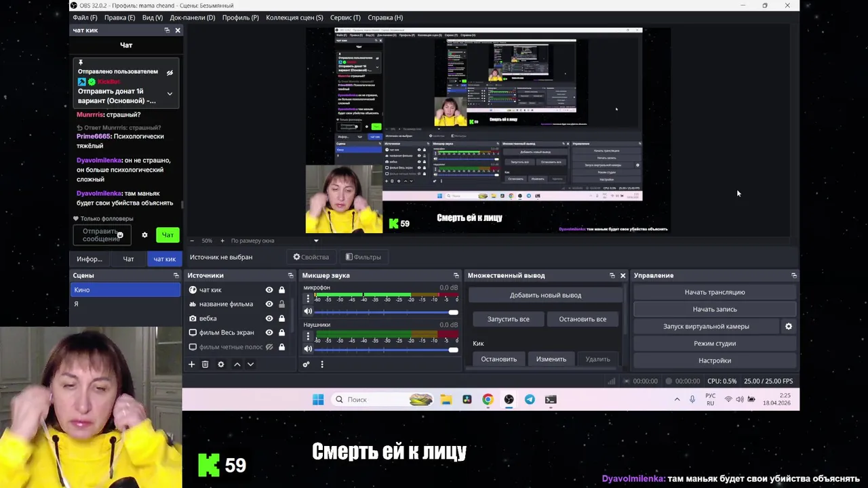Mute the микрофон speaker icon

click(308, 312)
